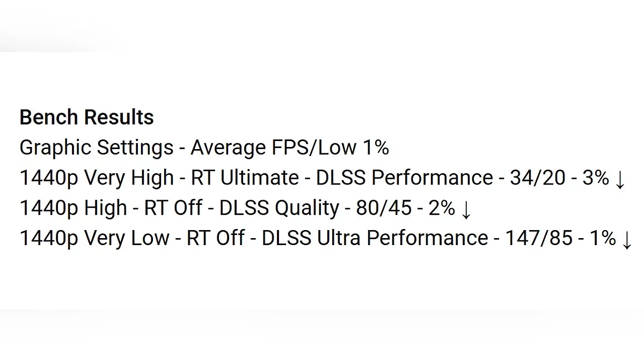Click the down arrow after 2%
644x362 pixels.
466,209
